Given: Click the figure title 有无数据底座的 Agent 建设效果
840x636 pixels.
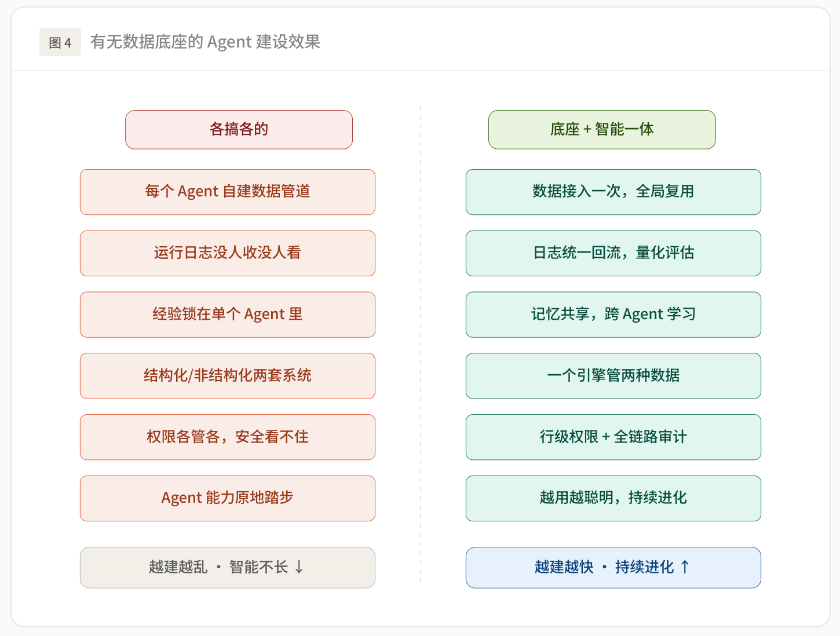Looking at the screenshot, I should pyautogui.click(x=205, y=42).
